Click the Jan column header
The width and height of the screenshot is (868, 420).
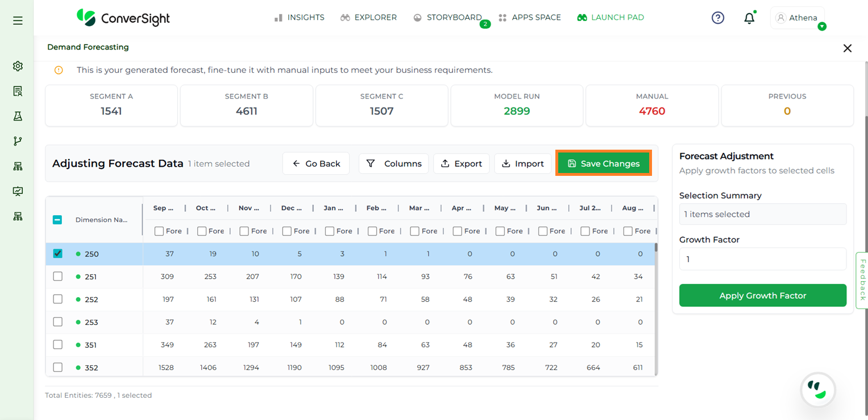(x=334, y=208)
